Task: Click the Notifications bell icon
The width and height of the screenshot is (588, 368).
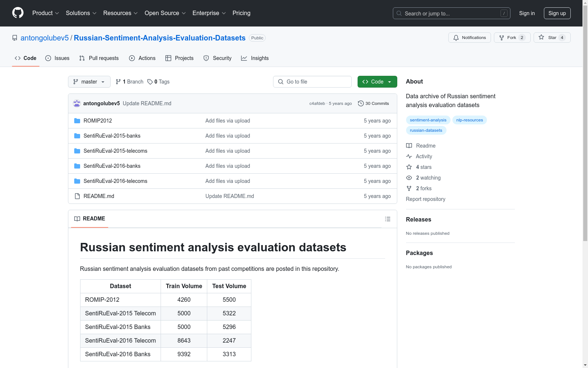Action: [x=456, y=38]
